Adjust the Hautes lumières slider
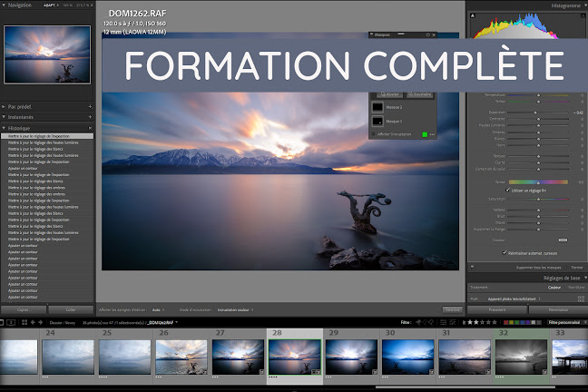Screen dimensions: 588x392 click(x=538, y=125)
